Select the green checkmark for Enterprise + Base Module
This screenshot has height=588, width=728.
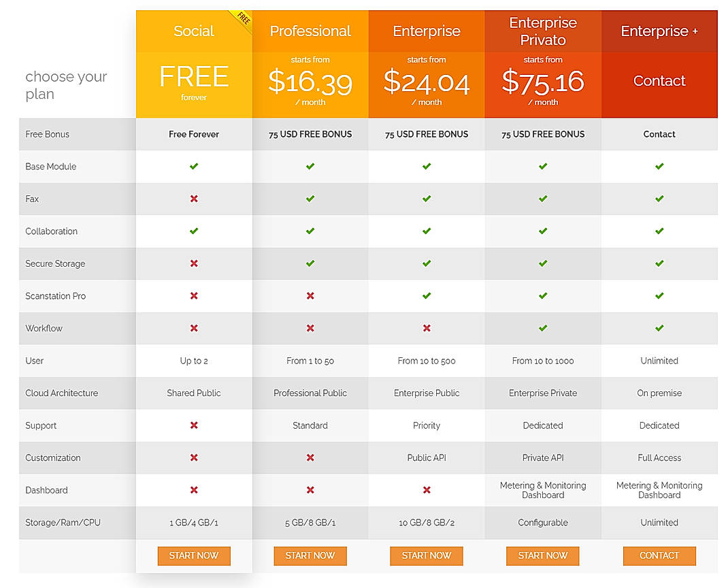pyautogui.click(x=659, y=166)
